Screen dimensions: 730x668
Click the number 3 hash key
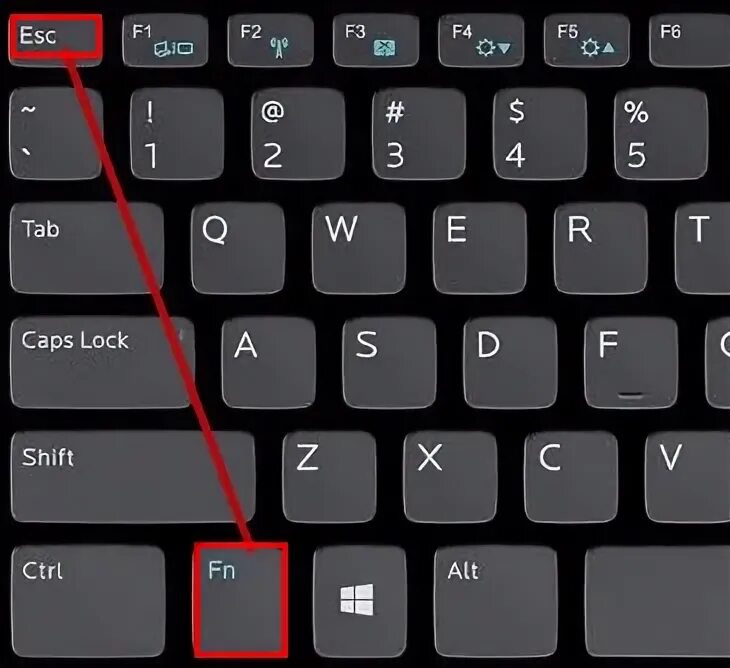pos(419,134)
